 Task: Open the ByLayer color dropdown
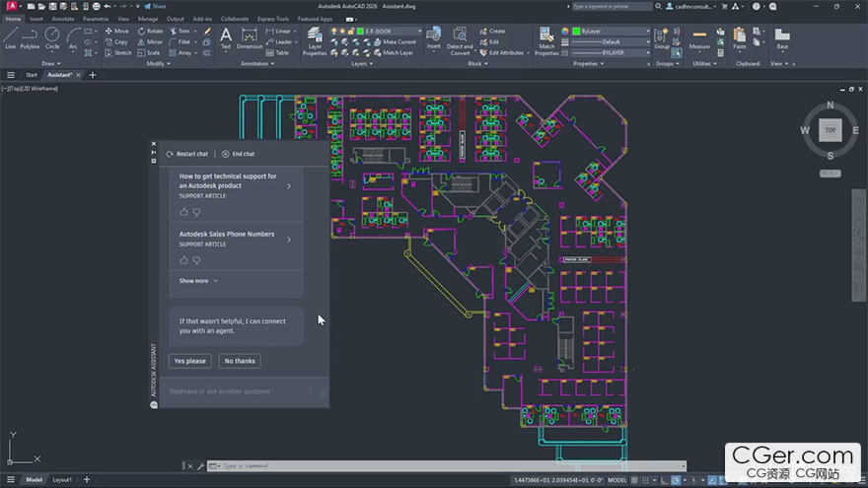coord(612,31)
